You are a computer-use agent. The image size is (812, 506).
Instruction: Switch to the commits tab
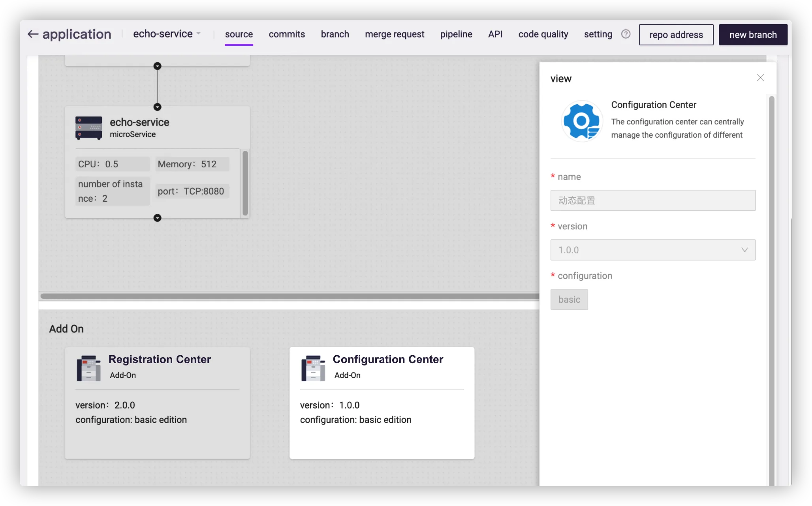point(287,34)
